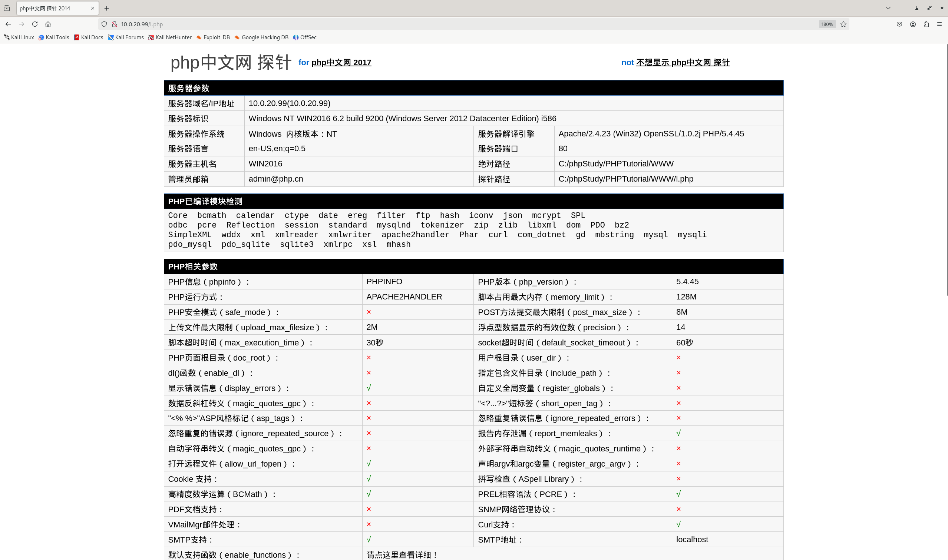Click the C:/phpStudy/PHPTutorial/WWW absolute path value
Image resolution: width=948 pixels, height=560 pixels.
click(616, 164)
